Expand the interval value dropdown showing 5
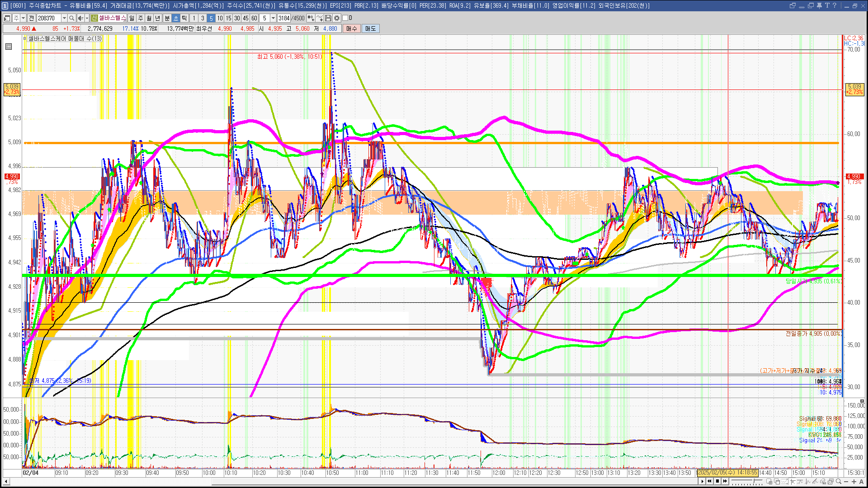 pos(273,18)
